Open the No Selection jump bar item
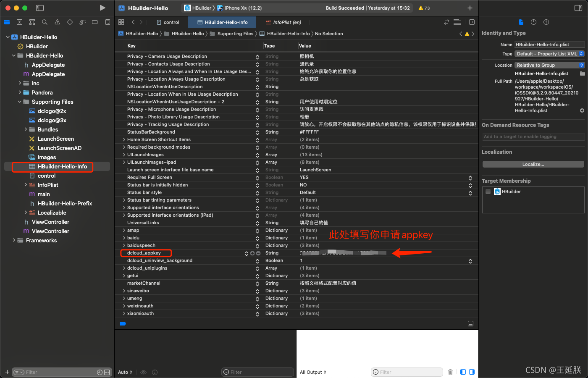Viewport: 588px width, 378px height. tap(329, 34)
